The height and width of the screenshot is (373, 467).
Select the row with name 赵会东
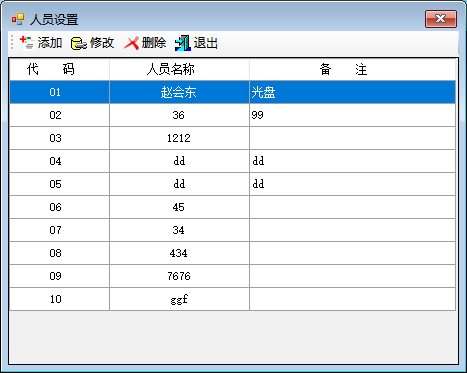coord(232,92)
